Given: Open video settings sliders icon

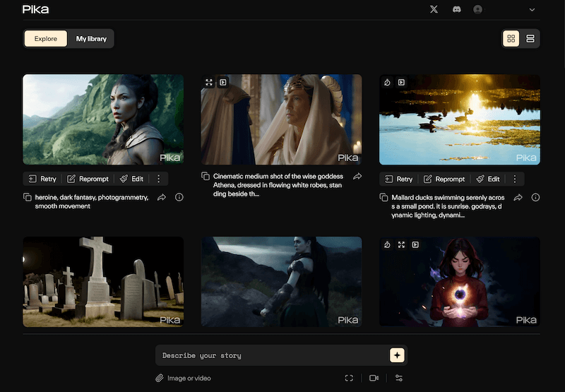Looking at the screenshot, I should click(x=399, y=378).
